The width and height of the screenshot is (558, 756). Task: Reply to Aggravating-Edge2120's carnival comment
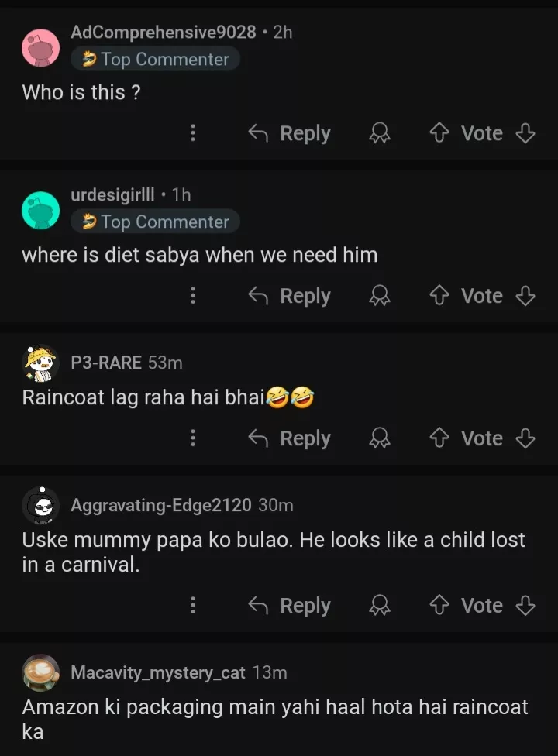tap(289, 606)
